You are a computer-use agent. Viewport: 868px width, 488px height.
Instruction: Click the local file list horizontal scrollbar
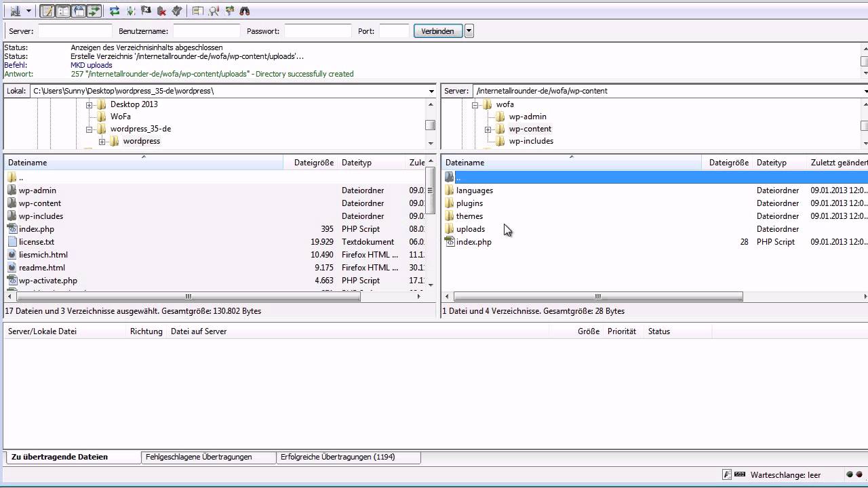click(x=188, y=296)
